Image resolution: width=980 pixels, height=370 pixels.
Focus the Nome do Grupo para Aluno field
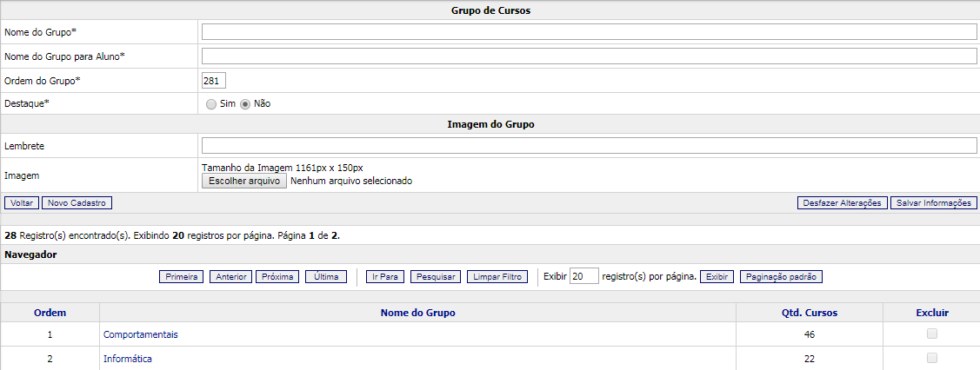pos(589,56)
